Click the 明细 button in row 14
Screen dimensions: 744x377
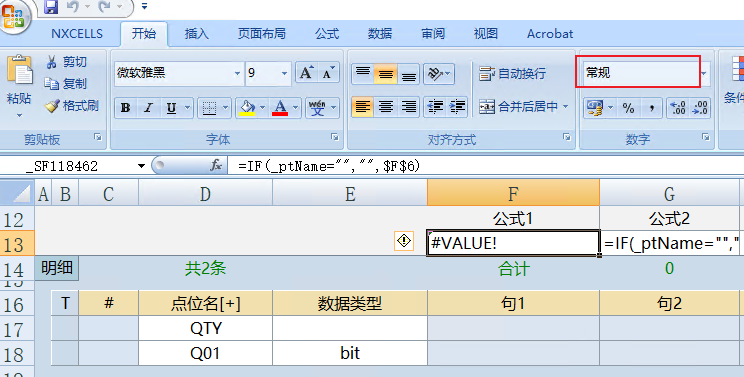pyautogui.click(x=56, y=268)
